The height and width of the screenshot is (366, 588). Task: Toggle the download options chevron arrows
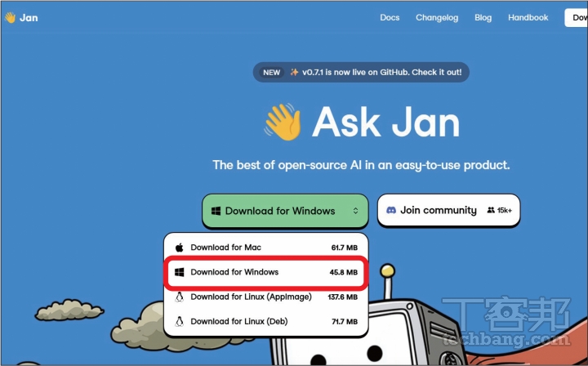(x=355, y=211)
